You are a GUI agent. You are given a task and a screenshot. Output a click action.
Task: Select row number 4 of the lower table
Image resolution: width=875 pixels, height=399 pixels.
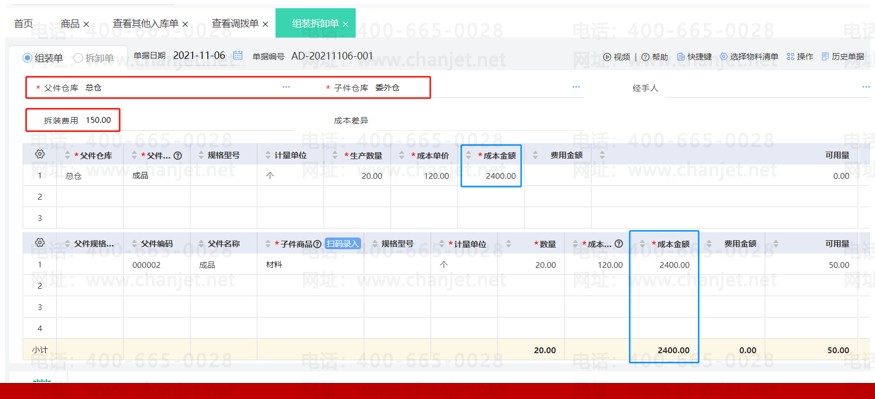click(x=40, y=328)
